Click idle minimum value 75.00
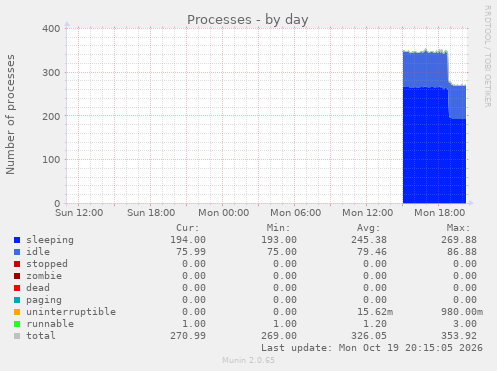The width and height of the screenshot is (497, 371). [x=282, y=252]
